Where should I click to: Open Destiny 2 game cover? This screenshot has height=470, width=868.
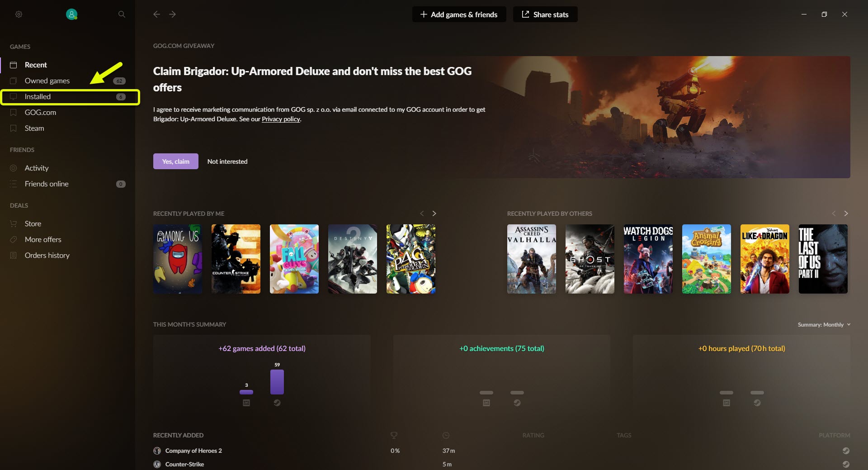[353, 259]
